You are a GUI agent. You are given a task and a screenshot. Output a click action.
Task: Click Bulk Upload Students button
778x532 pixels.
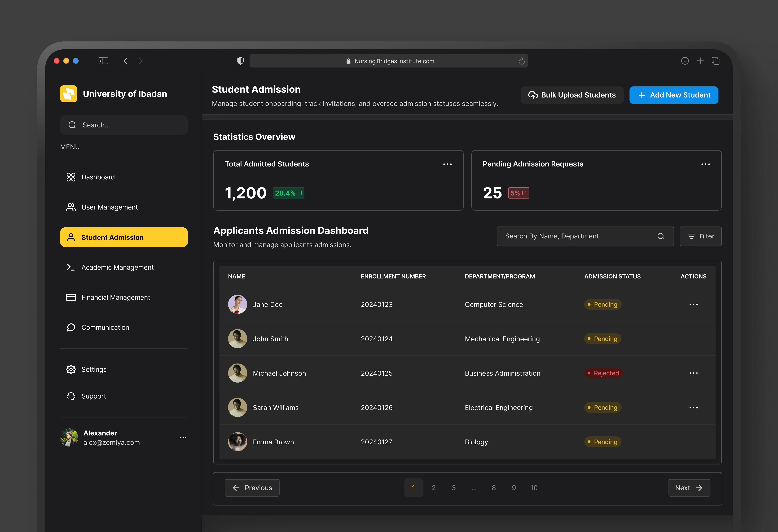[572, 95]
